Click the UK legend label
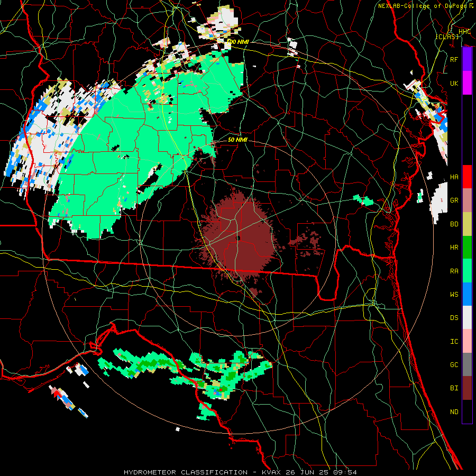This screenshot has height=476, width=476. [454, 83]
